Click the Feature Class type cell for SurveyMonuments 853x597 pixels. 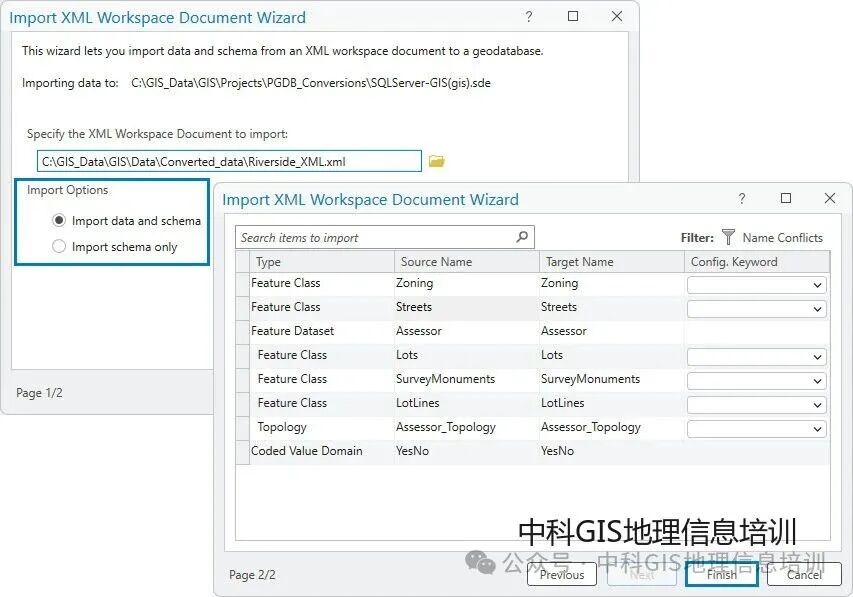[322, 379]
